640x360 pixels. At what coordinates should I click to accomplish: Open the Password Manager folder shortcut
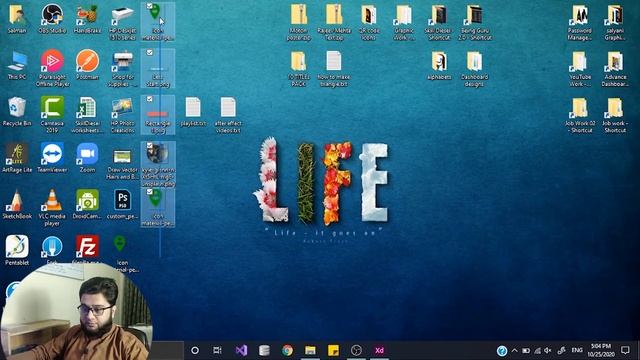pos(580,22)
